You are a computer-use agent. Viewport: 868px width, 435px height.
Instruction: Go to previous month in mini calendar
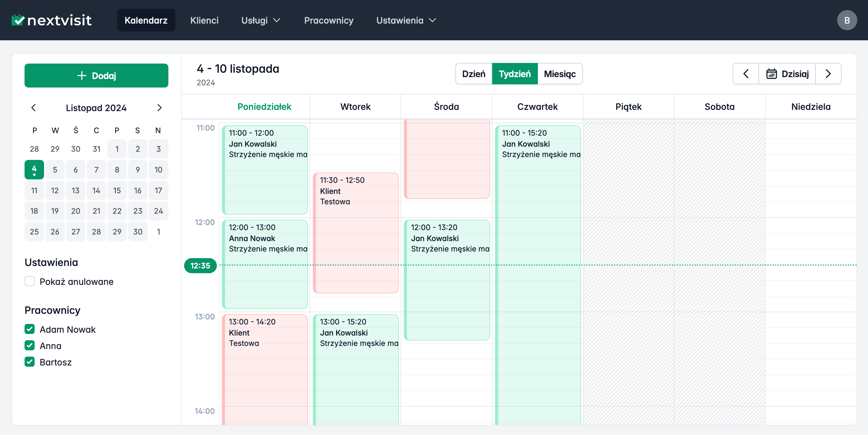click(x=33, y=108)
